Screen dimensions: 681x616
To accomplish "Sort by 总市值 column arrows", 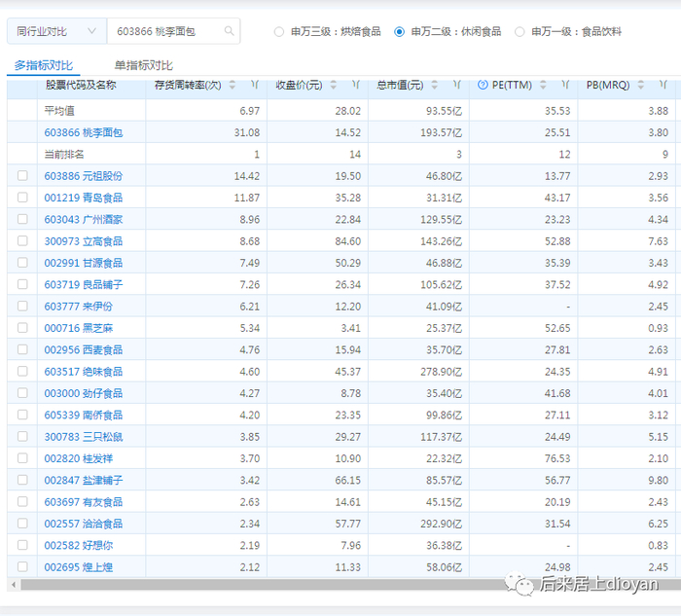I will pyautogui.click(x=434, y=85).
